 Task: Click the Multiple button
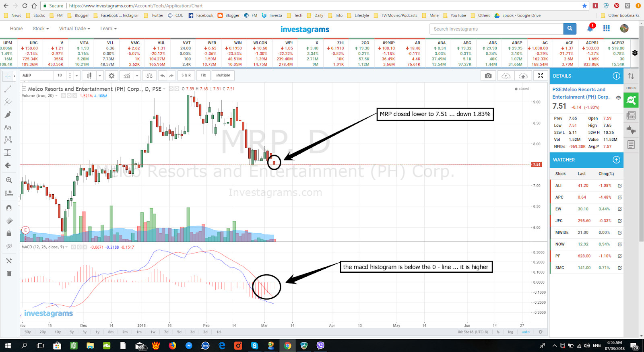point(223,76)
